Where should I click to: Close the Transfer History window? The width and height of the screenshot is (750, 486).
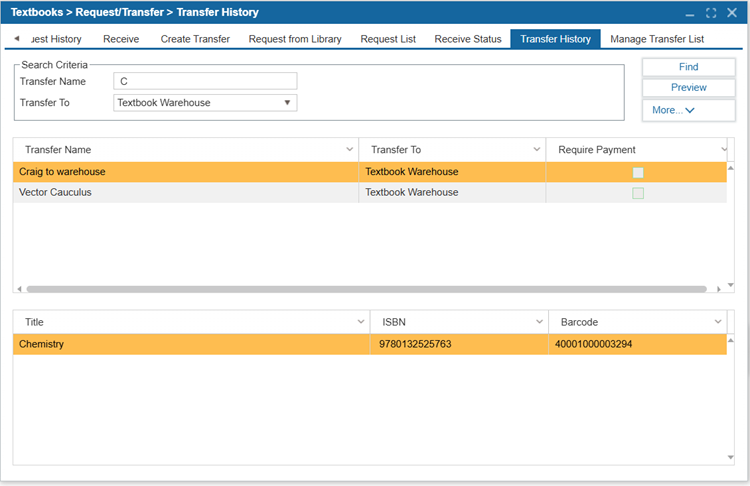[x=732, y=13]
